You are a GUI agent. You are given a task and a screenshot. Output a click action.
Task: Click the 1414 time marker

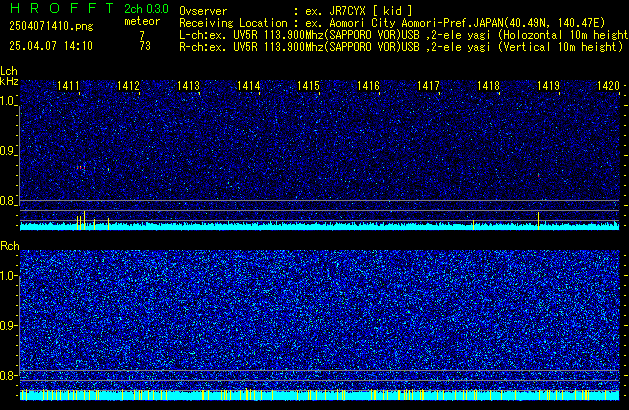click(x=248, y=86)
